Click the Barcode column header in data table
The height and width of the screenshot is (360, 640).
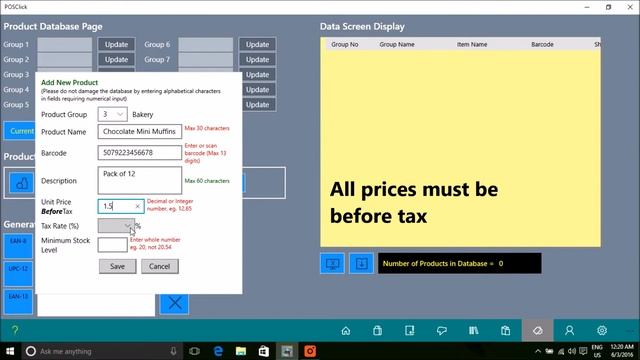(542, 44)
